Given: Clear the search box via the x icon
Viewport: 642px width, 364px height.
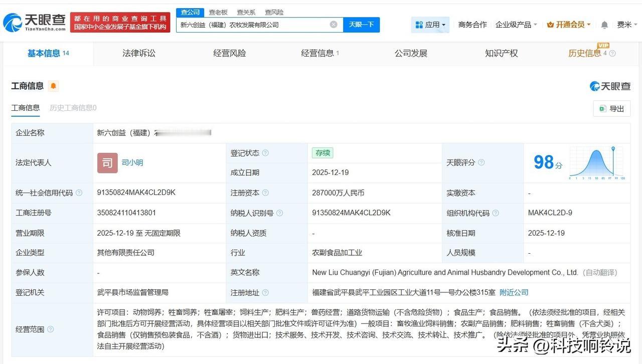Looking at the screenshot, I should coord(333,24).
